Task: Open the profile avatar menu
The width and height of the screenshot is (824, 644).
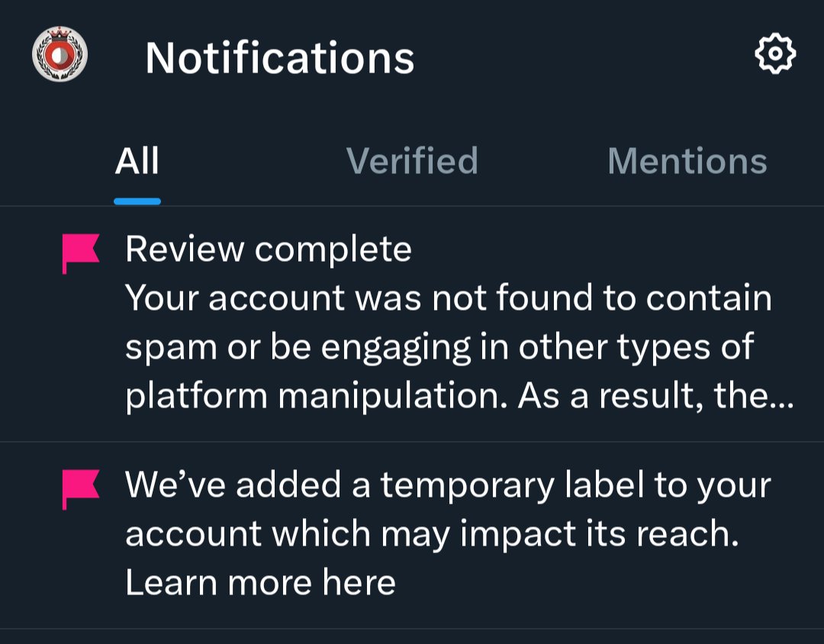Action: (x=60, y=55)
